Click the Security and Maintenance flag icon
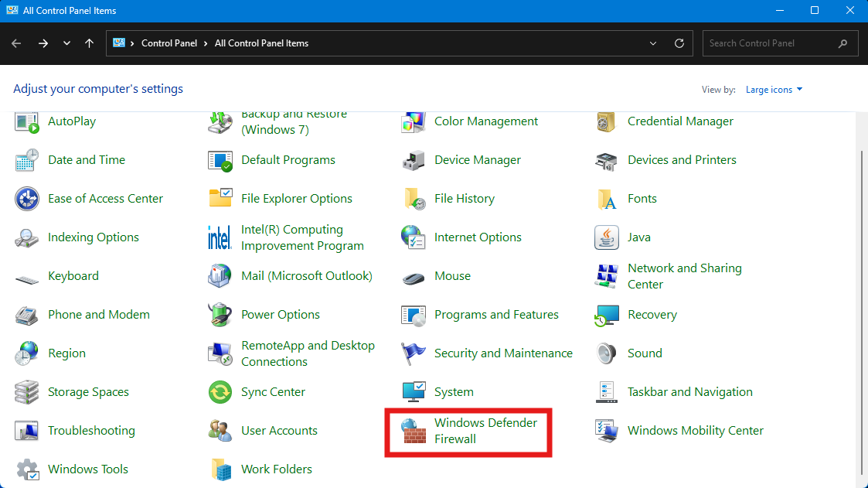This screenshot has height=488, width=868. click(414, 353)
